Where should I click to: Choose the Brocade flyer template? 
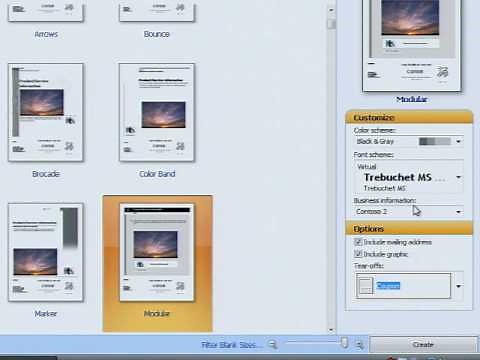coord(46,112)
